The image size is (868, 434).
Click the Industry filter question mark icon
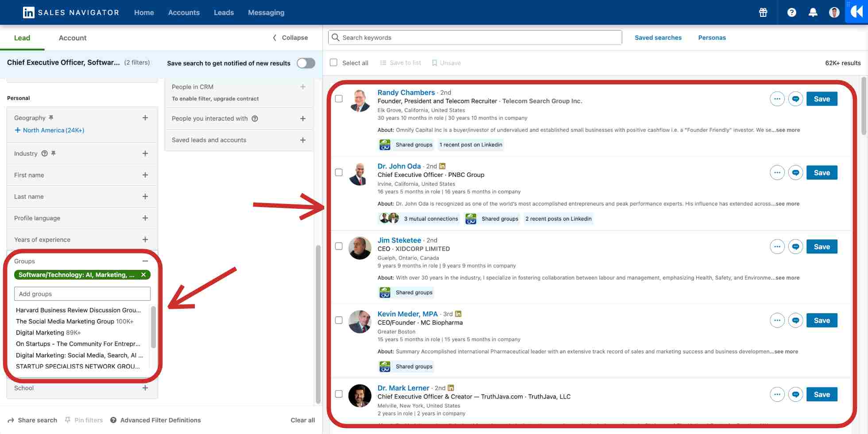(x=45, y=154)
